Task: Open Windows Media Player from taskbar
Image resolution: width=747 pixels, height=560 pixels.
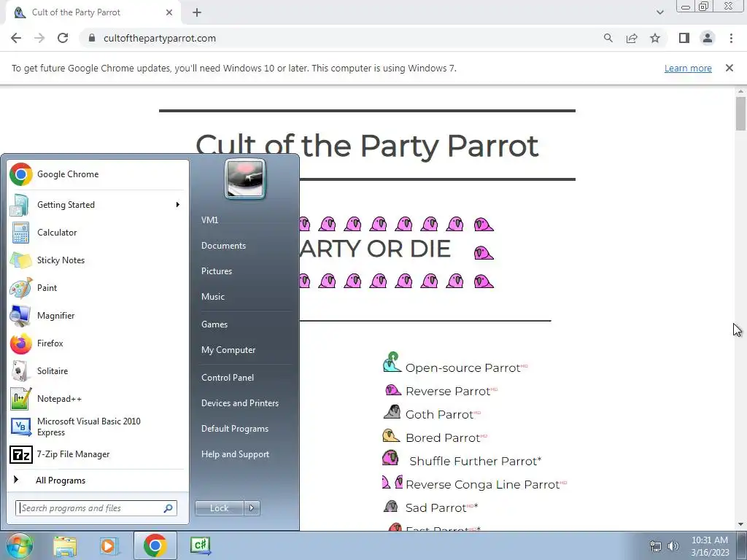Action: click(x=108, y=545)
